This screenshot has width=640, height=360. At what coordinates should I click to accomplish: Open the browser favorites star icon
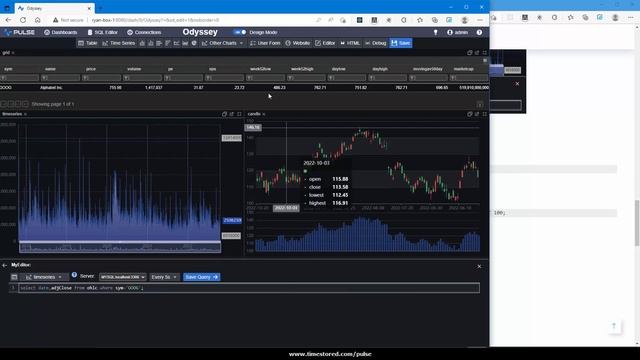click(420, 20)
